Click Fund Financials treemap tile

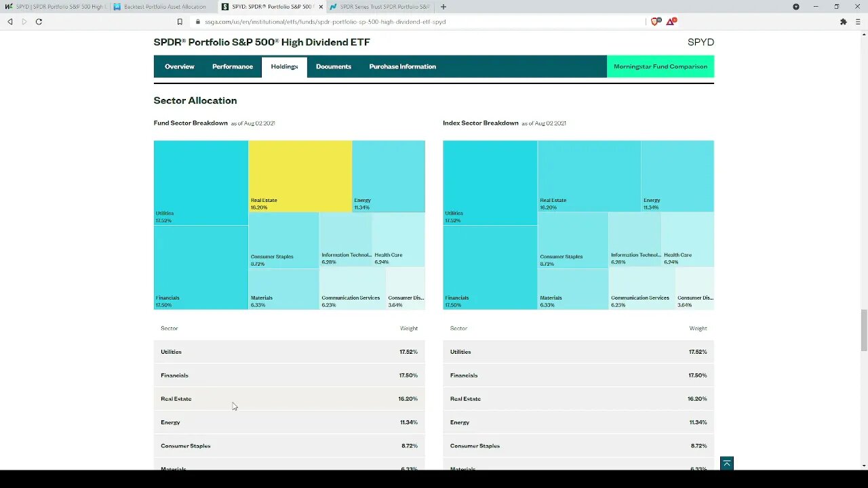tap(201, 268)
